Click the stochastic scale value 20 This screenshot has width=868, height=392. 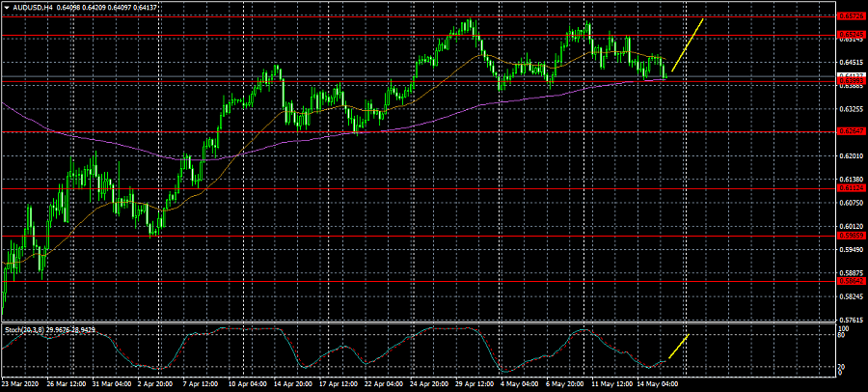coord(842,366)
